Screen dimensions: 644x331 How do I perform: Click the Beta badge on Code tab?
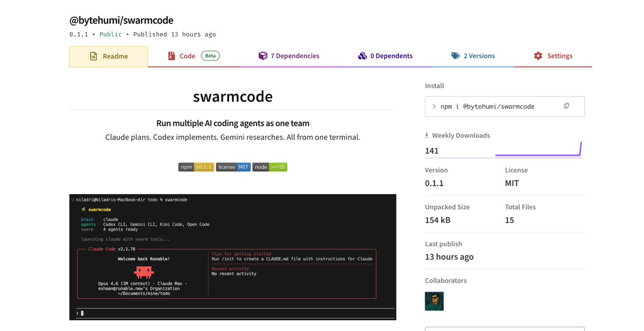210,56
